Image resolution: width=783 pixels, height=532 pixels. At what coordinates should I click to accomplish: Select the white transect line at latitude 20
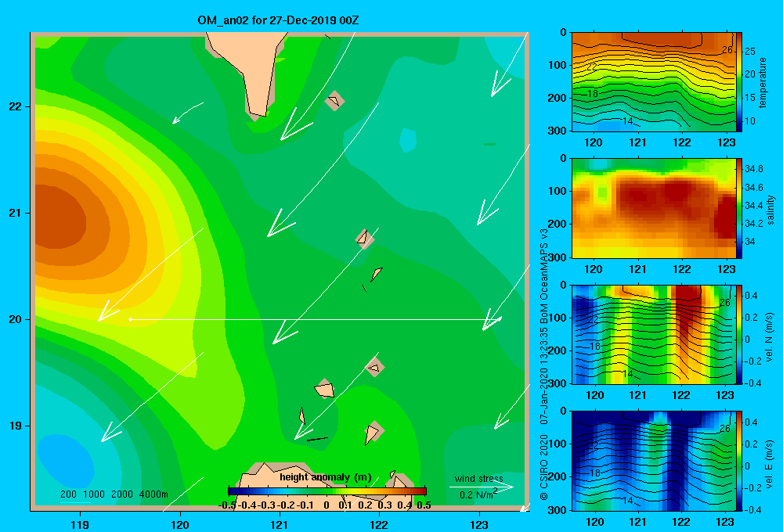point(315,319)
